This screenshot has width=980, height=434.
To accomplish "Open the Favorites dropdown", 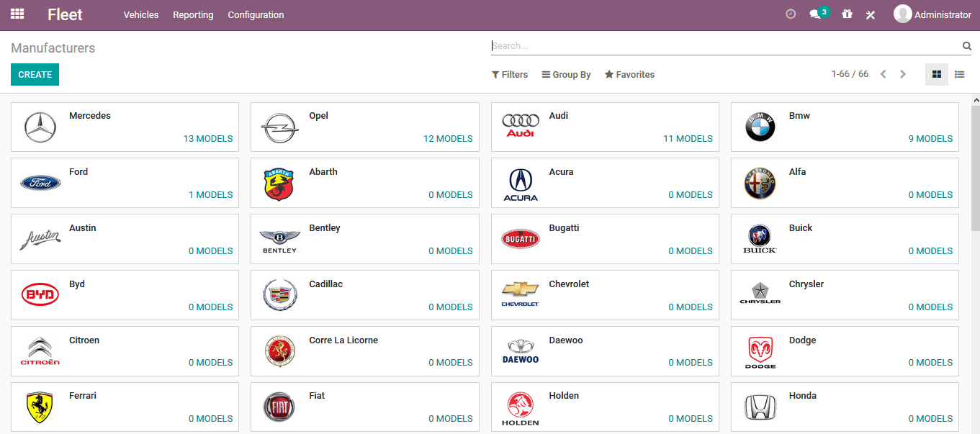I will click(630, 75).
